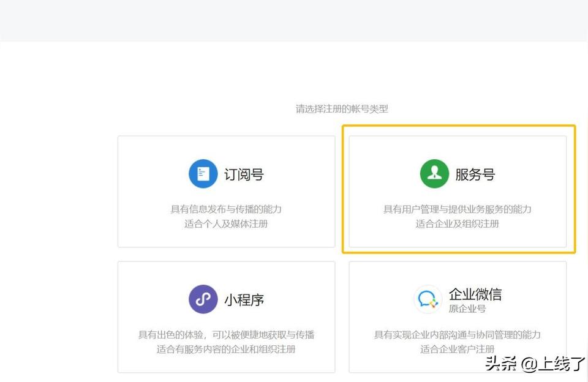588x382 pixels.
Task: Select the 企业微信 account type title
Action: click(x=475, y=294)
